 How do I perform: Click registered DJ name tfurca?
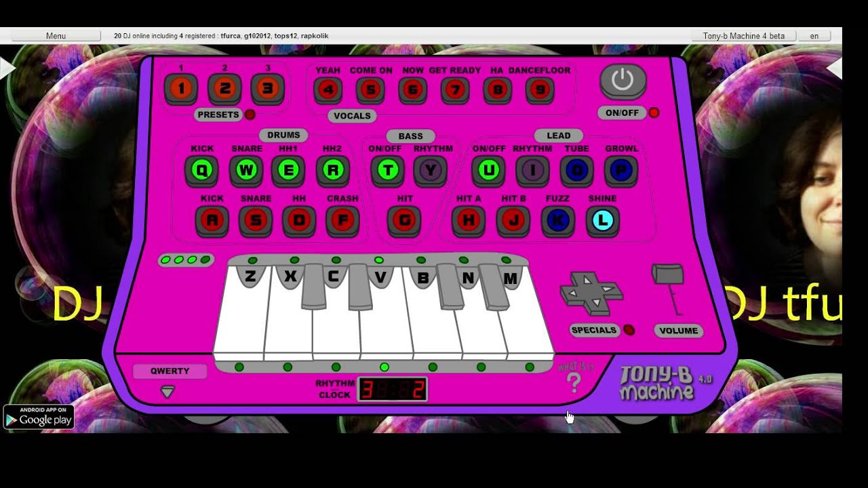[x=231, y=36]
